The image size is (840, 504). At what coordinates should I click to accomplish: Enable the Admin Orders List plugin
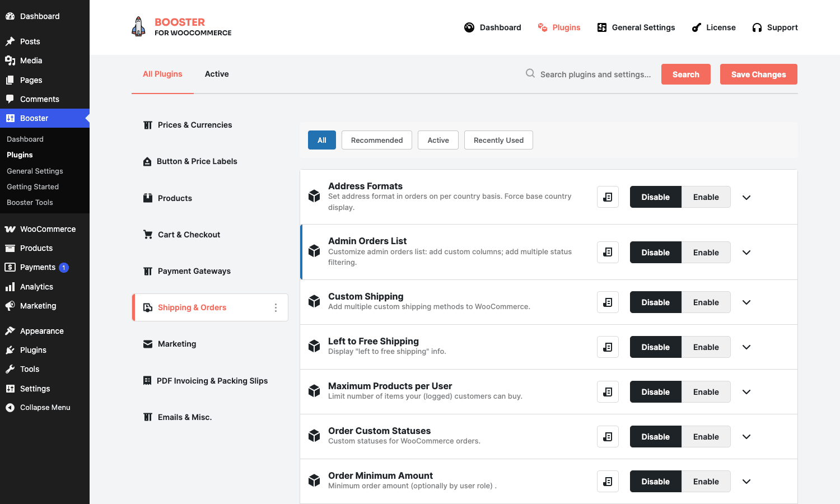(706, 253)
